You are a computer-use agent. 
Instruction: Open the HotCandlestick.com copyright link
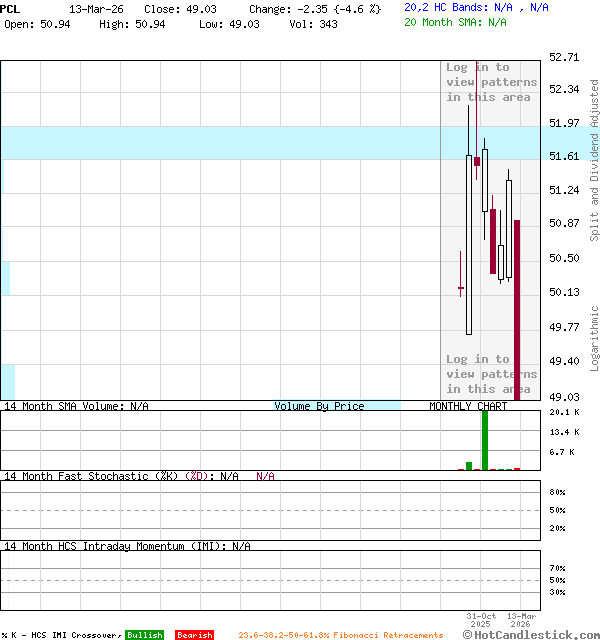pos(532,634)
